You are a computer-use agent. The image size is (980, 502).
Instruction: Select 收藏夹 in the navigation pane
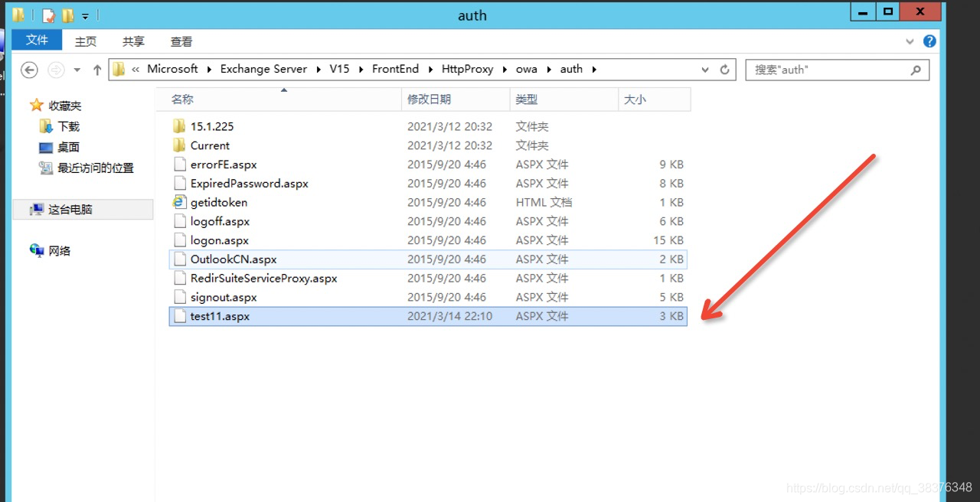(x=65, y=106)
